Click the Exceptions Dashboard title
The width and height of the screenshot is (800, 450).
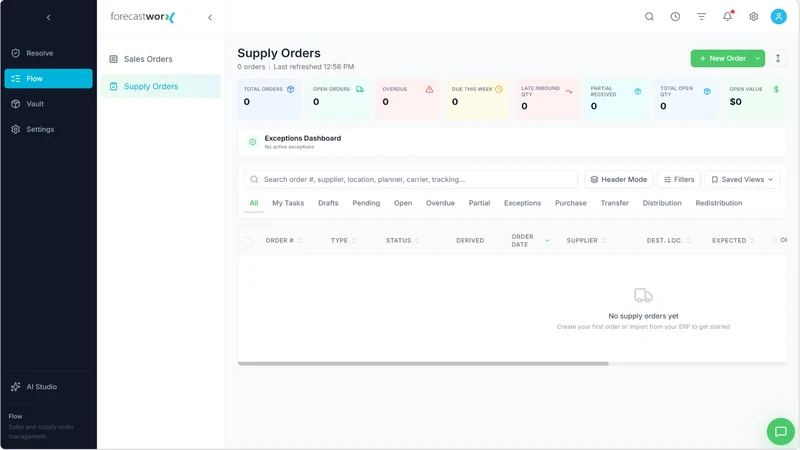point(303,138)
